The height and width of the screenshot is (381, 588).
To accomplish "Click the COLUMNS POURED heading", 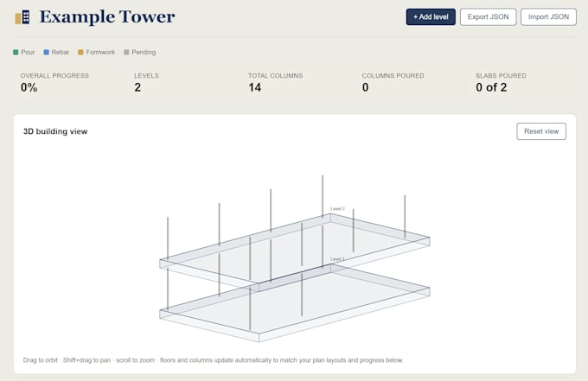I will pos(393,76).
